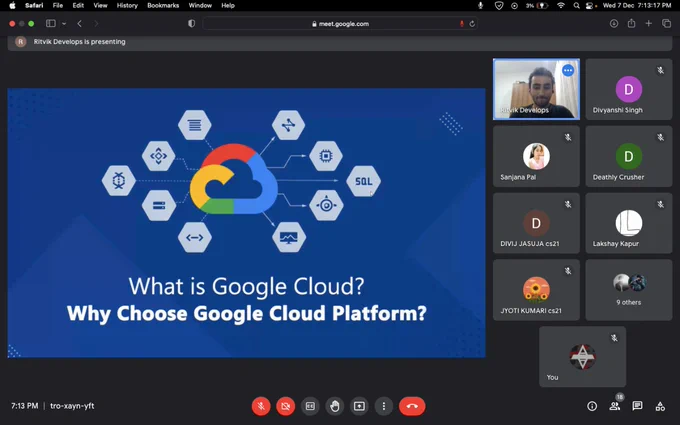Toggle captions button
The width and height of the screenshot is (680, 425).
310,406
